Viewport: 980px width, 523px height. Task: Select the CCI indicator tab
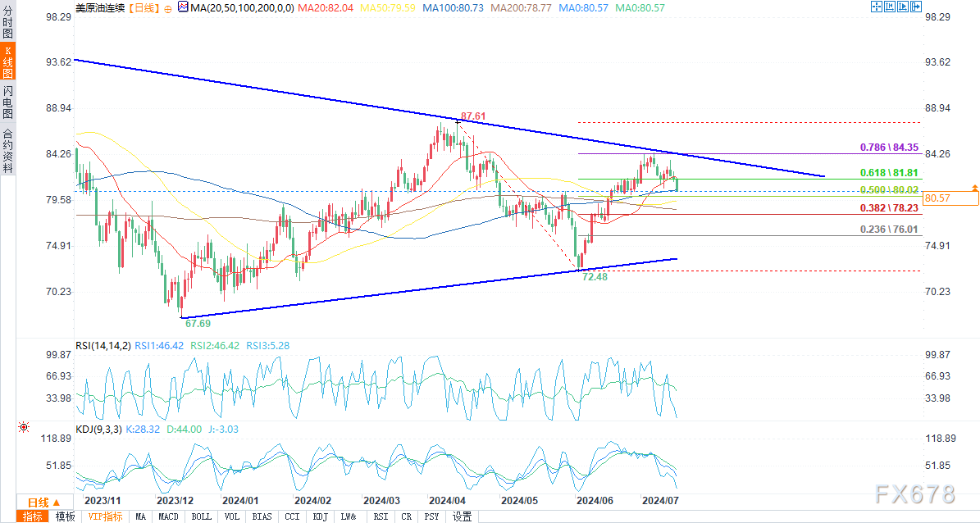click(292, 516)
